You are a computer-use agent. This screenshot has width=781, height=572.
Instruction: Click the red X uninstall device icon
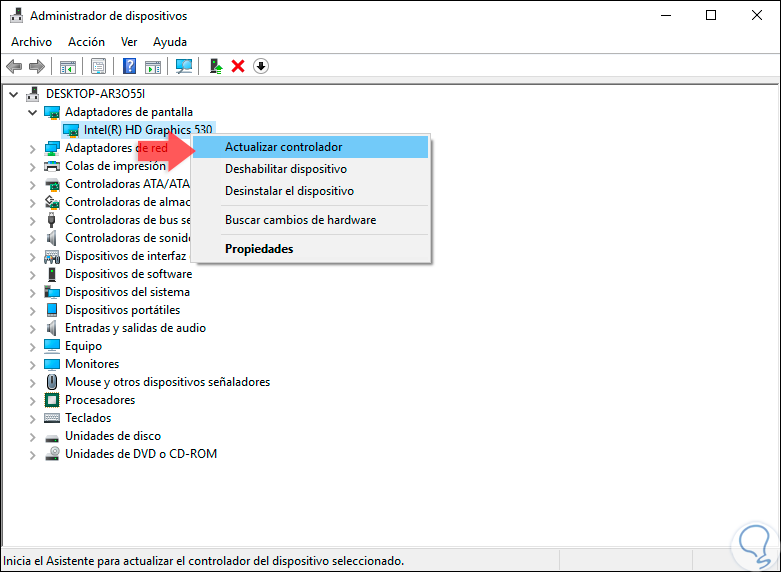(x=238, y=66)
